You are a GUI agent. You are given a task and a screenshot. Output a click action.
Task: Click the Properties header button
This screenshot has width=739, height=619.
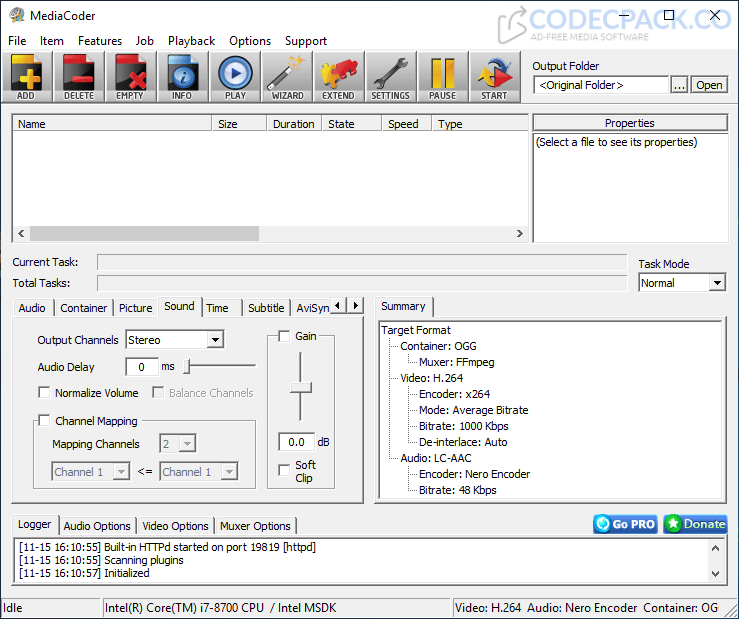630,123
